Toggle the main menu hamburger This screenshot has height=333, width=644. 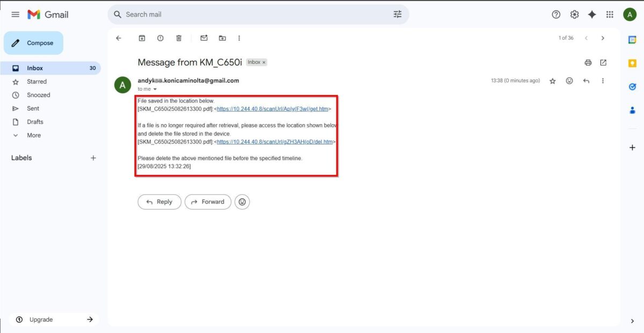pos(16,15)
